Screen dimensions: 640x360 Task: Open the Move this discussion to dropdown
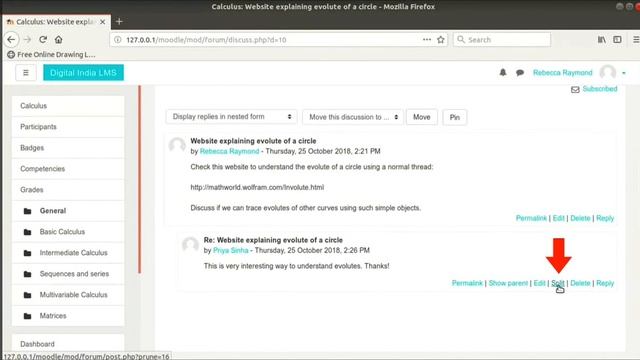click(x=353, y=117)
